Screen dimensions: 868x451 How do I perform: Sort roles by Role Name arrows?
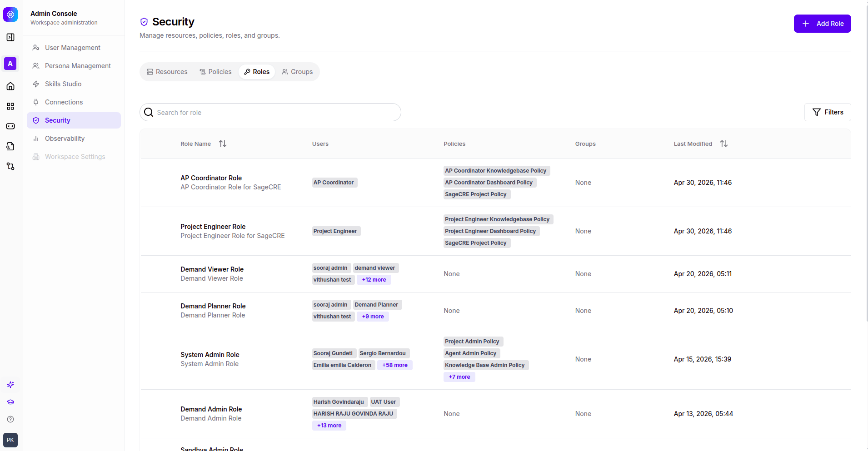(223, 144)
